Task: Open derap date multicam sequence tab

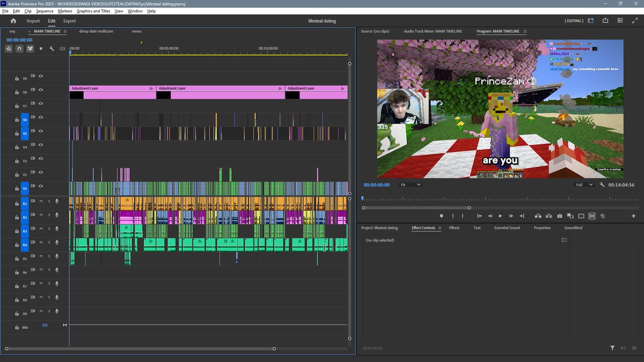Action: (96, 31)
